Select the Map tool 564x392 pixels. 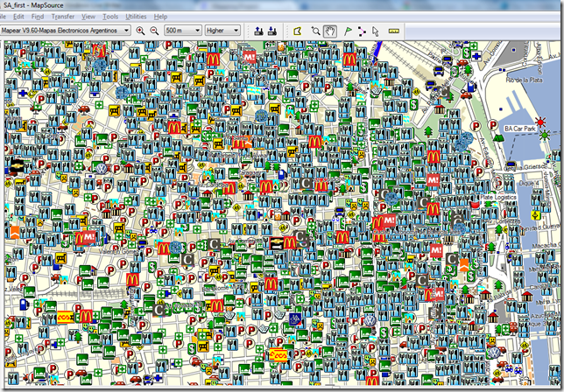click(298, 31)
